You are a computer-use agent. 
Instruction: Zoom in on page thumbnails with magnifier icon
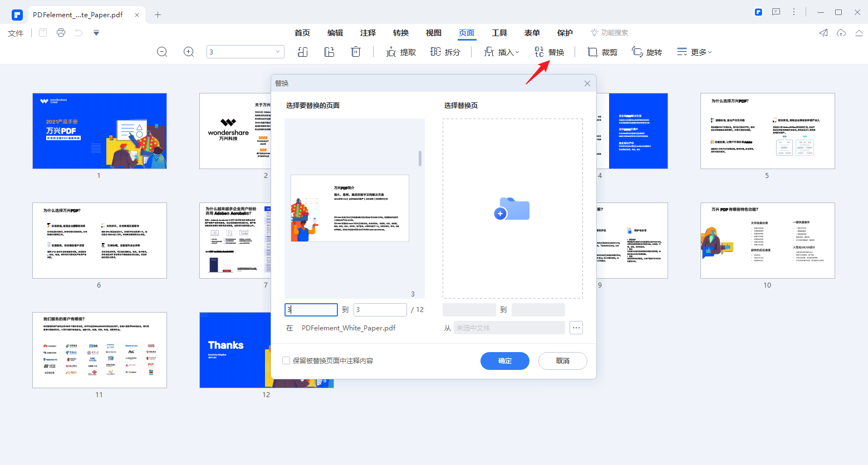click(188, 52)
